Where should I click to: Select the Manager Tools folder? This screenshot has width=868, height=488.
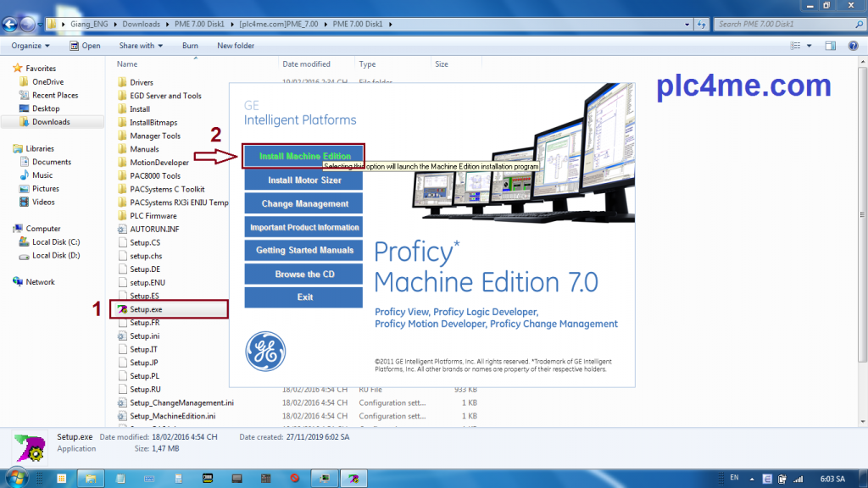point(155,136)
